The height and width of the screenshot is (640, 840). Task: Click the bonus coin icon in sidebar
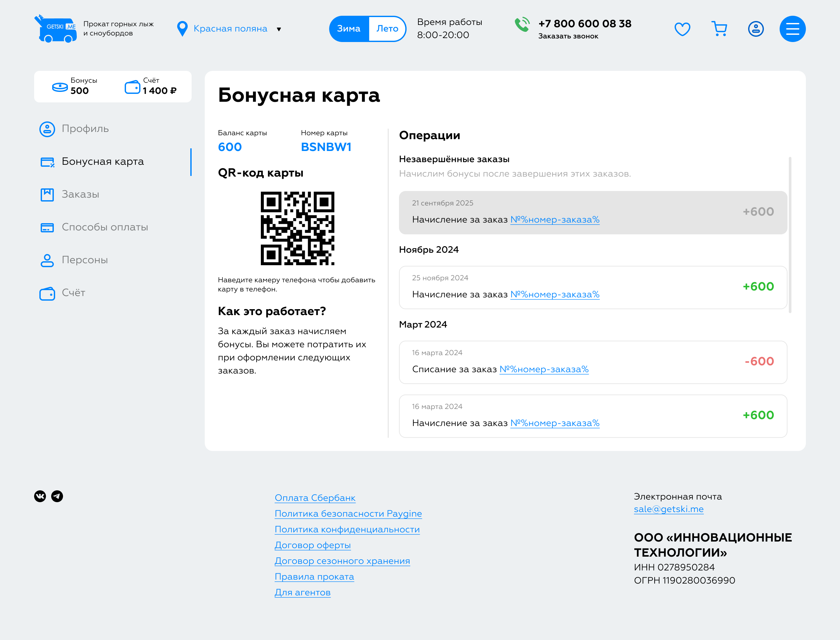(x=60, y=87)
